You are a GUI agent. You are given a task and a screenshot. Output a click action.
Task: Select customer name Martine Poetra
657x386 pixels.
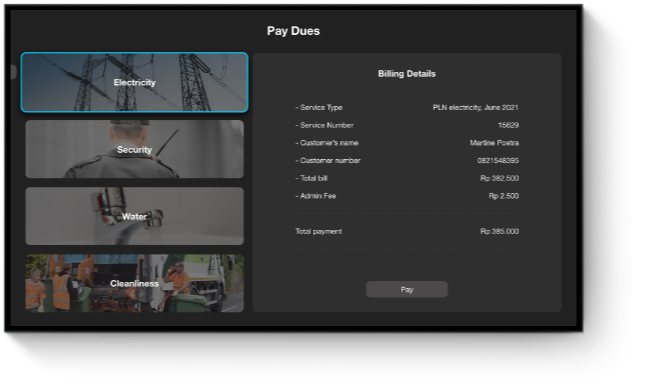click(494, 142)
